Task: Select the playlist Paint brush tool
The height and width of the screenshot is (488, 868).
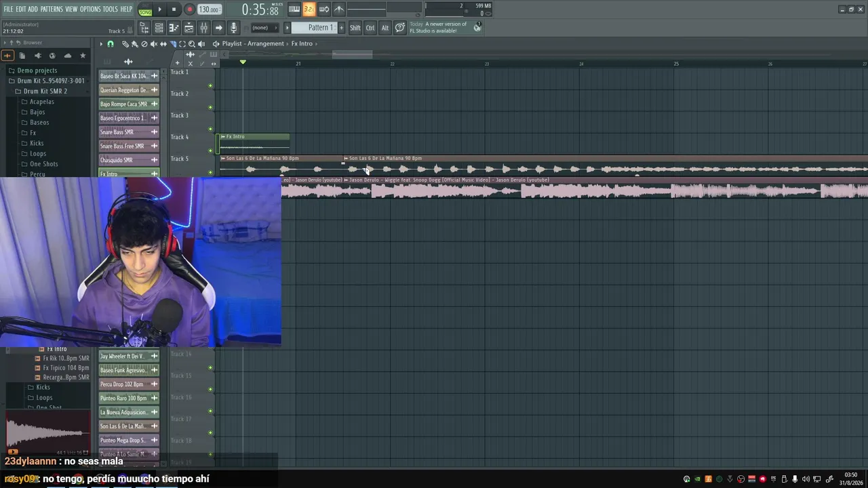Action: coord(135,44)
